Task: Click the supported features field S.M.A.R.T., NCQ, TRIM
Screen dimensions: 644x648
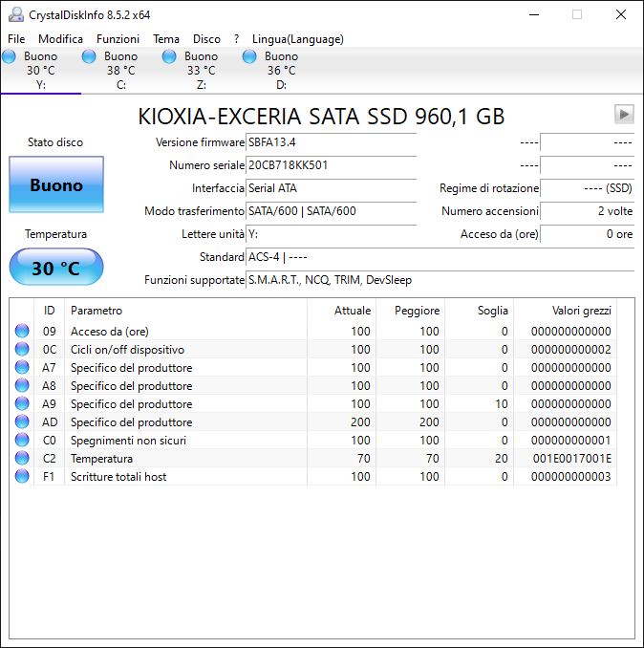Action: click(x=440, y=280)
